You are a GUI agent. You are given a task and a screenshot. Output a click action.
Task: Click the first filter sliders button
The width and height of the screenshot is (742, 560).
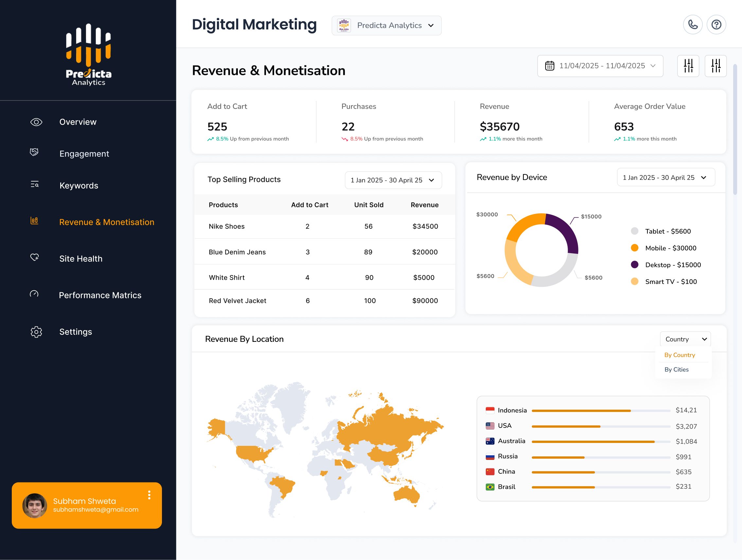(688, 66)
